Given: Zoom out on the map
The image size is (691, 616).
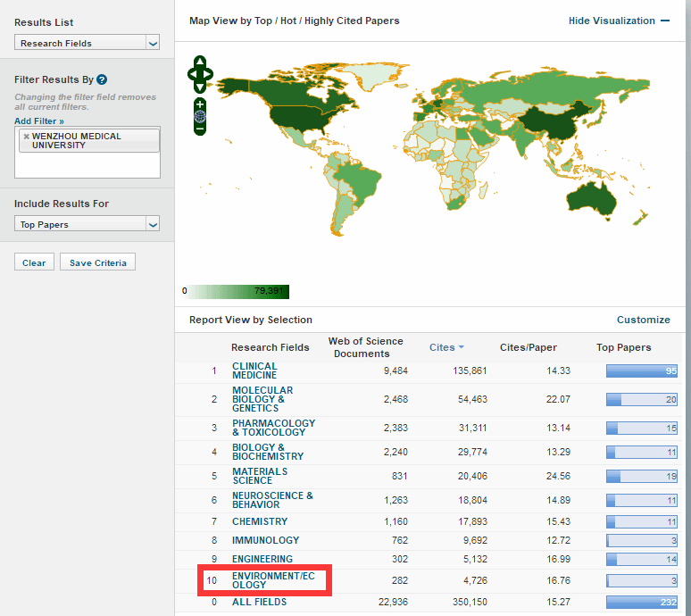Looking at the screenshot, I should point(200,129).
